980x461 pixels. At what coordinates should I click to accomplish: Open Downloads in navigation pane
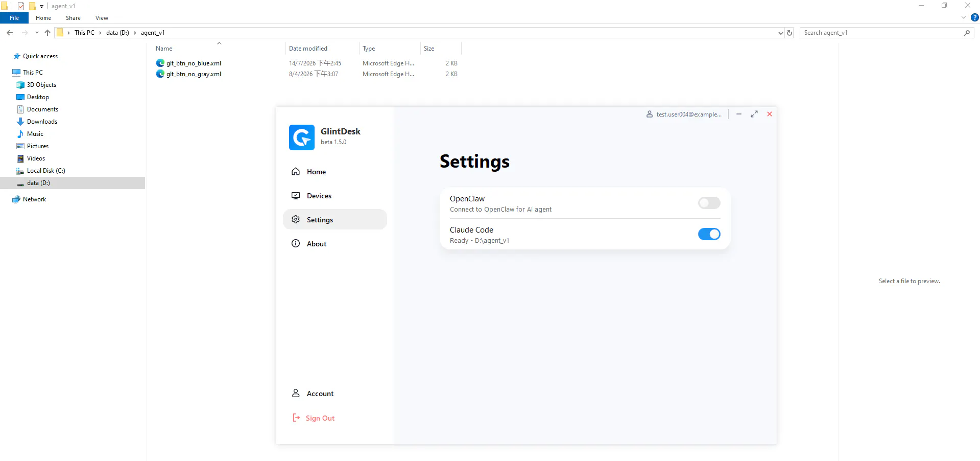[x=42, y=122]
